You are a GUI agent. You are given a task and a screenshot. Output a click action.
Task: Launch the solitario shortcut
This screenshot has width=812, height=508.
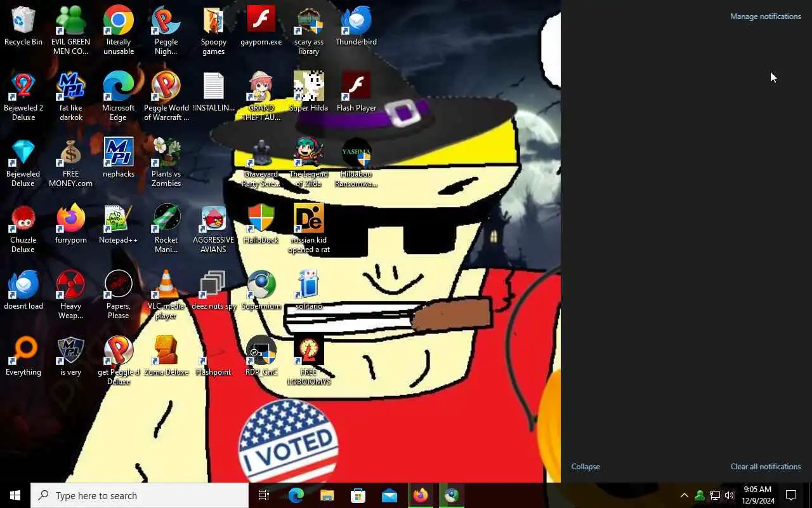[309, 291]
